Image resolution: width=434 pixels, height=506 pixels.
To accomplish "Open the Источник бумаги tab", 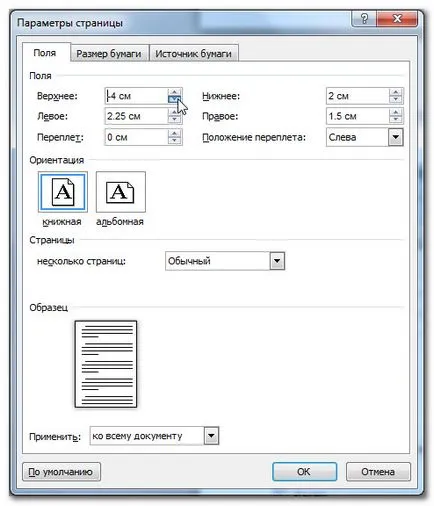I will pos(193,54).
